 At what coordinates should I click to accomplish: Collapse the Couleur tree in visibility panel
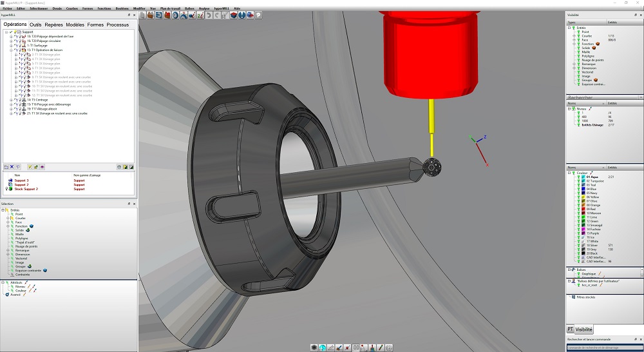(569, 173)
